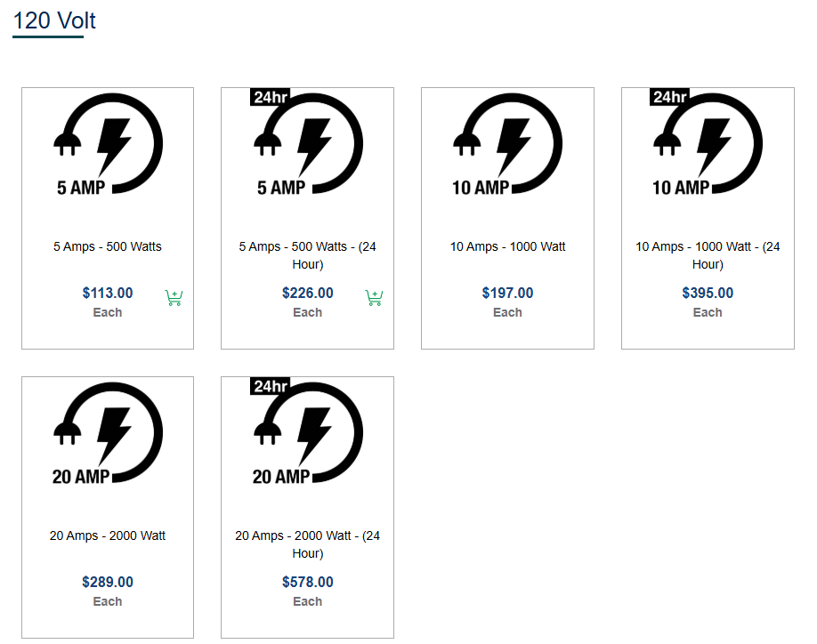Open 5 Amps - 500 Watts (24 Hour) link
This screenshot has height=644, width=817.
pyautogui.click(x=307, y=255)
